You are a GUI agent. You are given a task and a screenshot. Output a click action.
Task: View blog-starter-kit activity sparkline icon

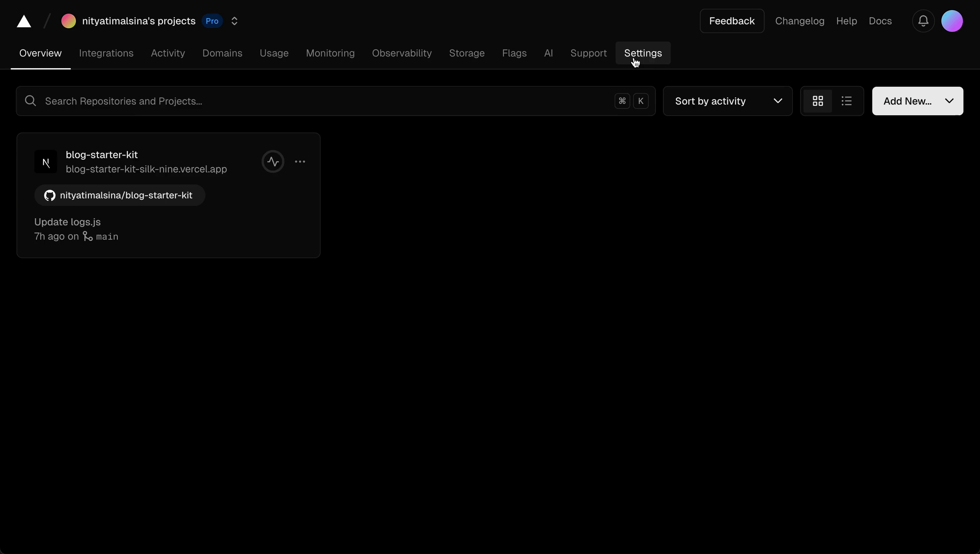(x=273, y=161)
